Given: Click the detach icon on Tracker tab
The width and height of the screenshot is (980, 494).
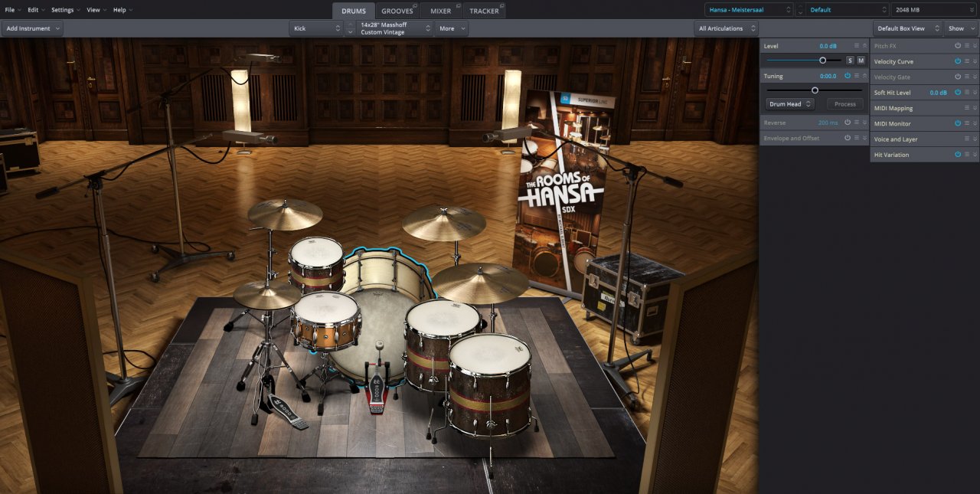Looking at the screenshot, I should coord(501,5).
